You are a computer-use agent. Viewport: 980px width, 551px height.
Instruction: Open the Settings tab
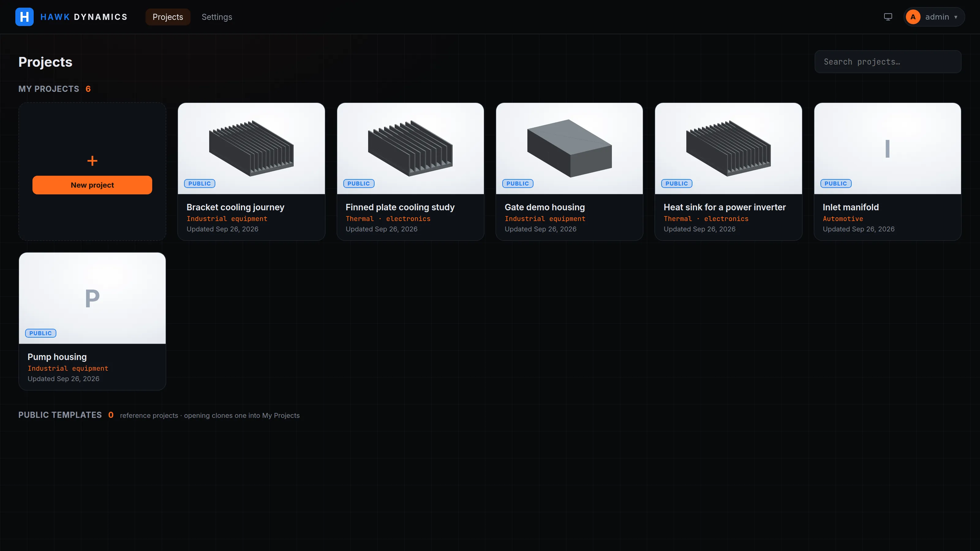(x=217, y=17)
